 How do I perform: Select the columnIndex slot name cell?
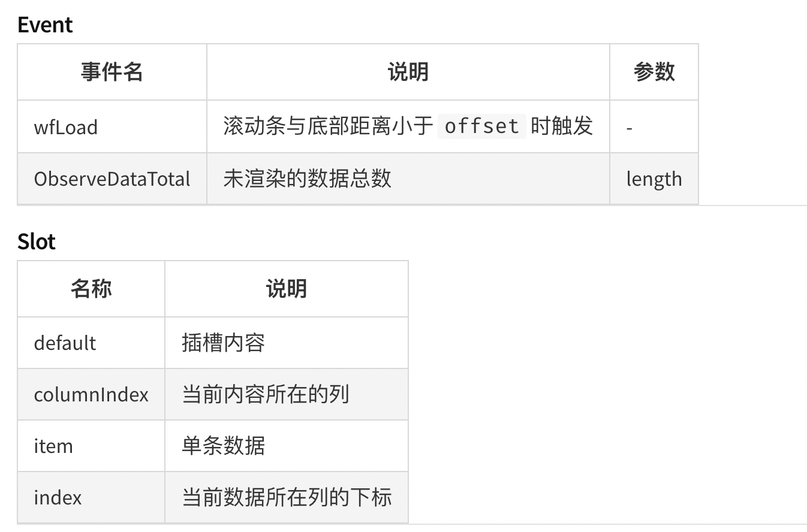[x=91, y=394]
